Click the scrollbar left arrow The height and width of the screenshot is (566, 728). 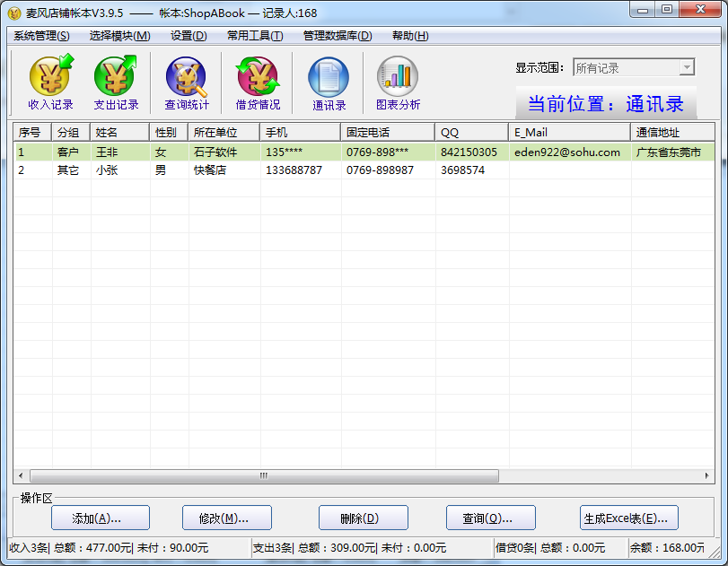(x=21, y=475)
